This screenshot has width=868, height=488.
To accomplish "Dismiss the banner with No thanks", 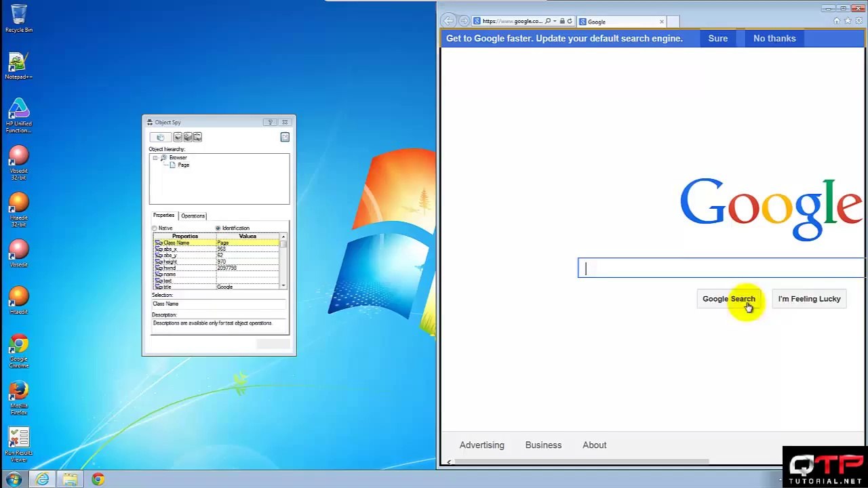I will pyautogui.click(x=774, y=39).
